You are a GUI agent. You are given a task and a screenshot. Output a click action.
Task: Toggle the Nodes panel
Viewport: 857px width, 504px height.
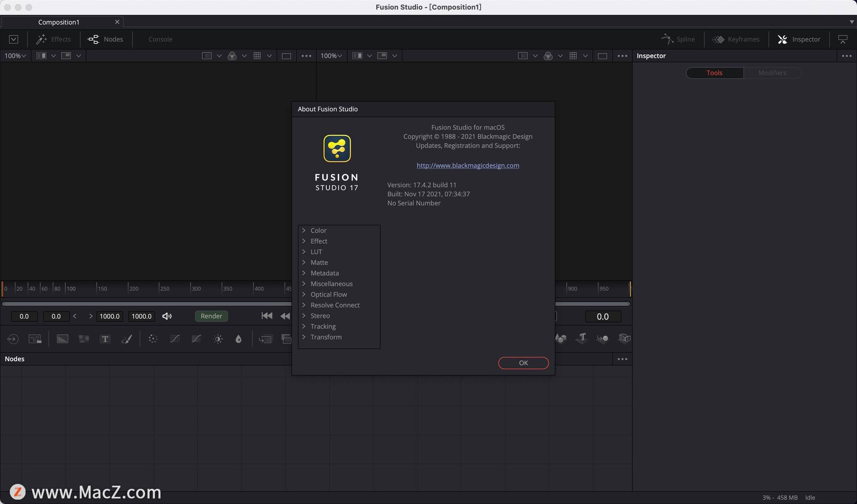105,39
